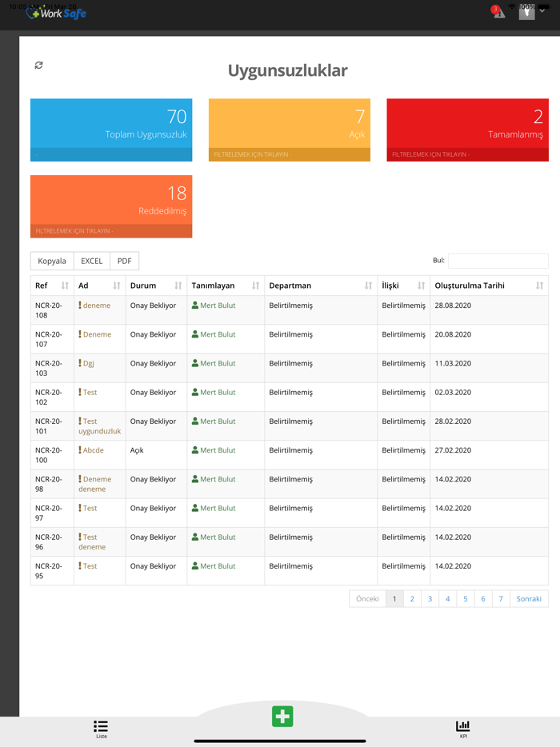Open Mert Bulut user link in row NCR-20-95
The height and width of the screenshot is (747, 560).
point(218,566)
